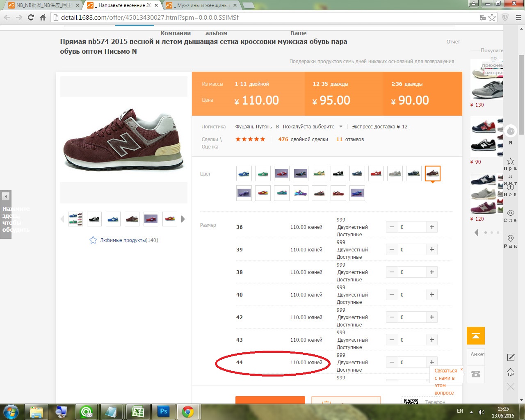Open Chrome menu hamburger icon
Image resolution: width=525 pixels, height=420 pixels.
[518, 17]
